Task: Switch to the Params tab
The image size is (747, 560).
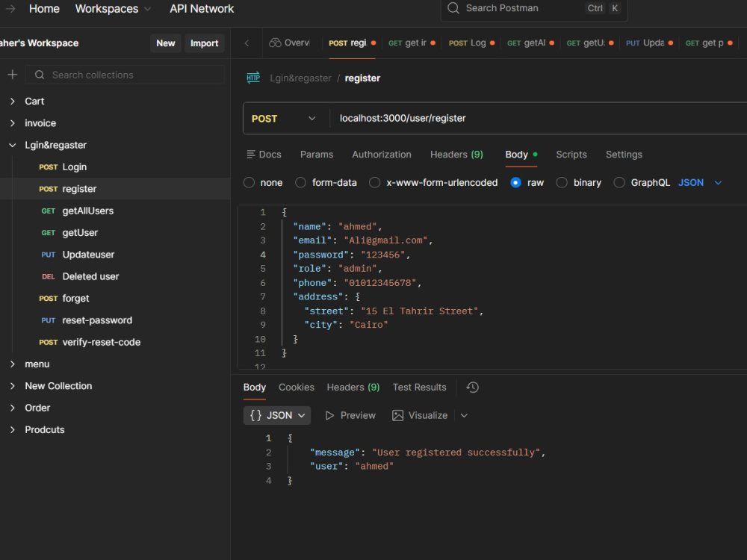Action: (316, 155)
